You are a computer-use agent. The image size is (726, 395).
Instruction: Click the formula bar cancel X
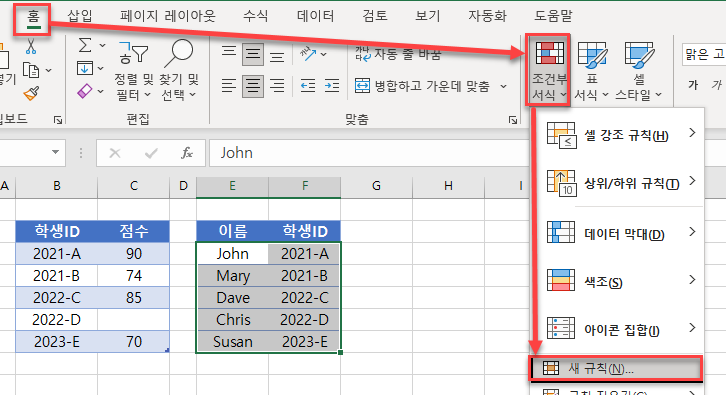point(115,153)
